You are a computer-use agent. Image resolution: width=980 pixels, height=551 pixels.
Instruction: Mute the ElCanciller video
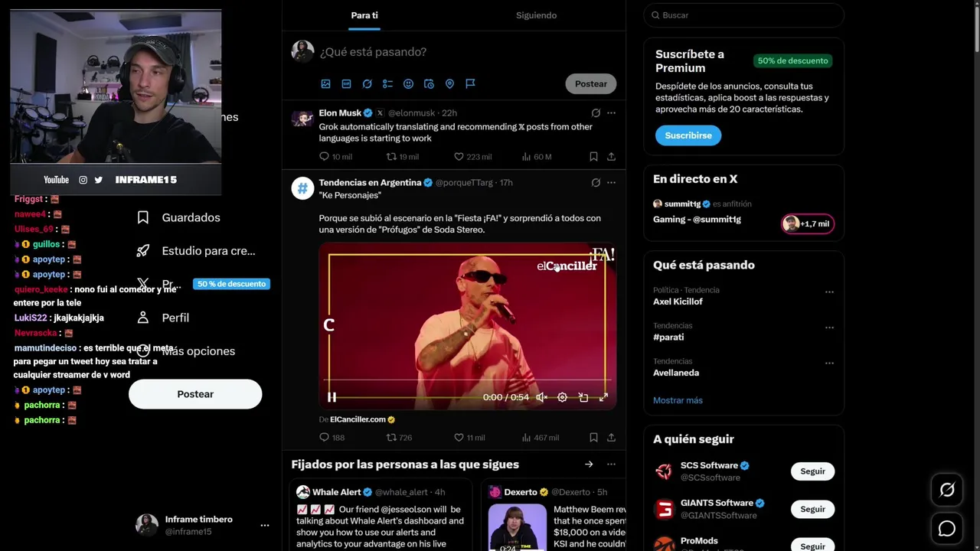tap(541, 397)
